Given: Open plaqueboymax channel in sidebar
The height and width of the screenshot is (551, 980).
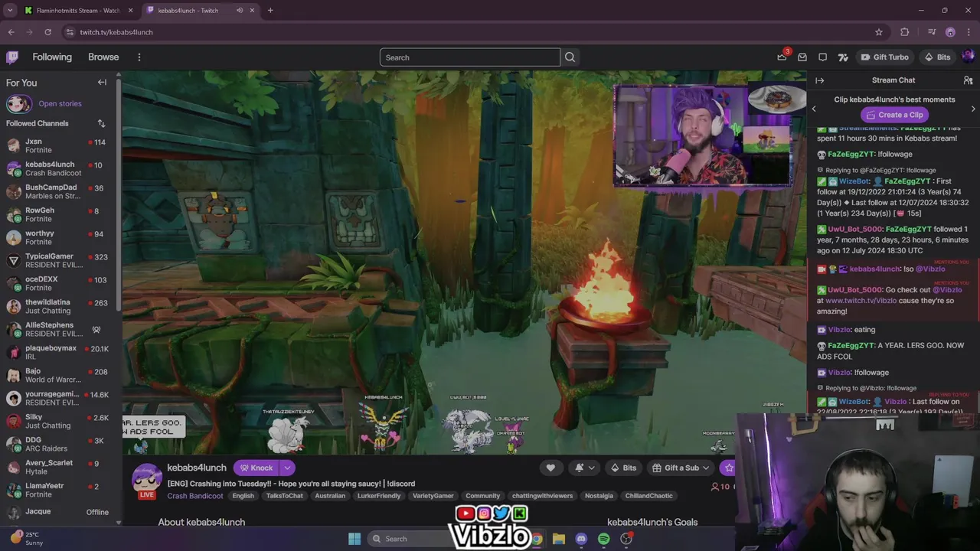Looking at the screenshot, I should [58, 352].
